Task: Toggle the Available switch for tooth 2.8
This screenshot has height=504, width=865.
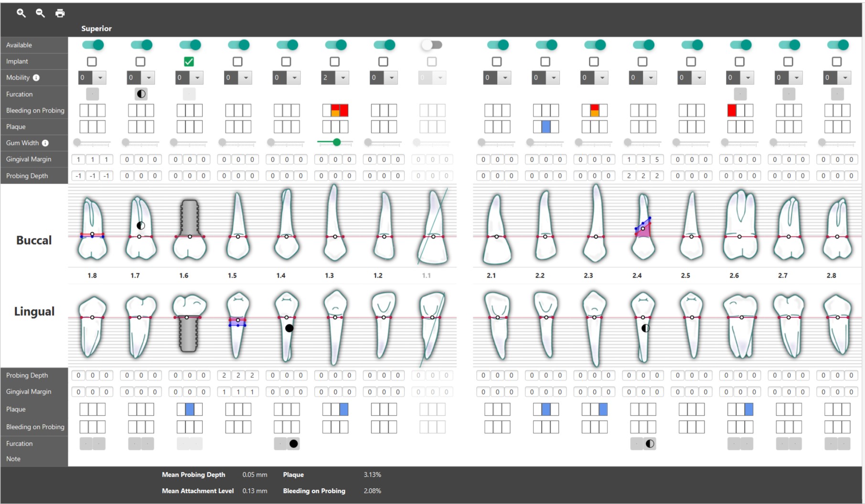Action: pos(838,45)
